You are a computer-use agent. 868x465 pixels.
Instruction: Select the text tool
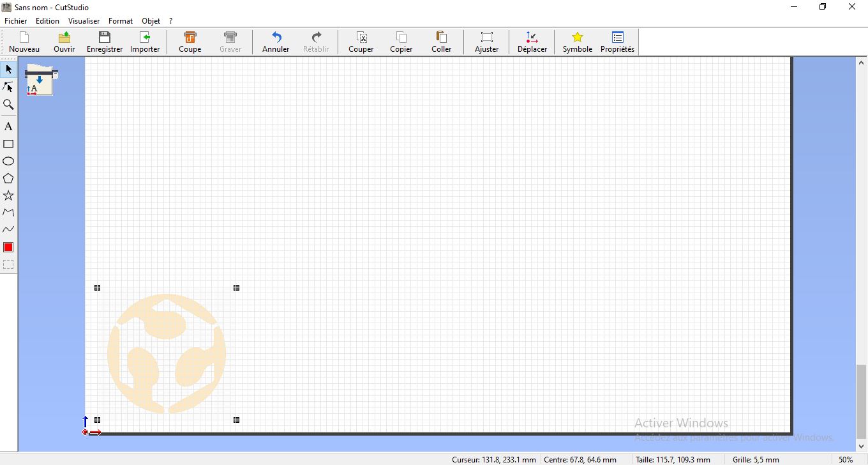(x=8, y=126)
